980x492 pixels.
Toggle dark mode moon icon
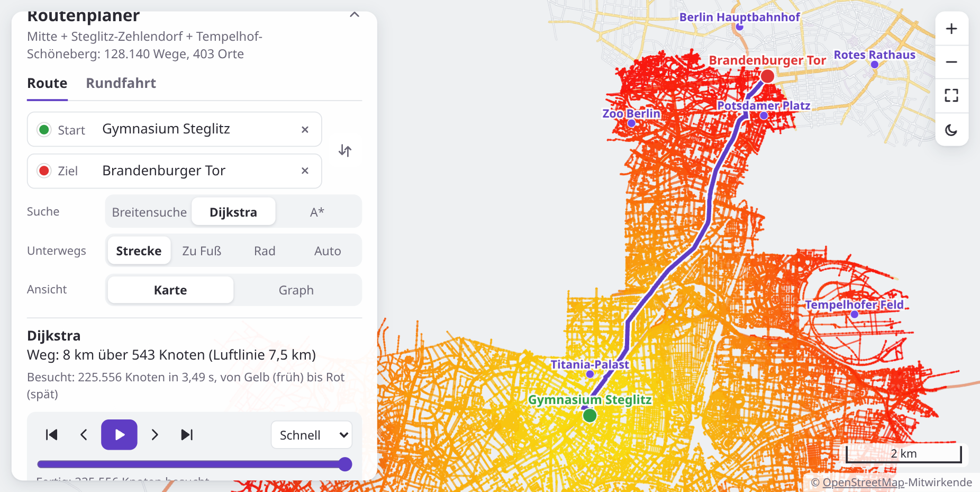[951, 130]
